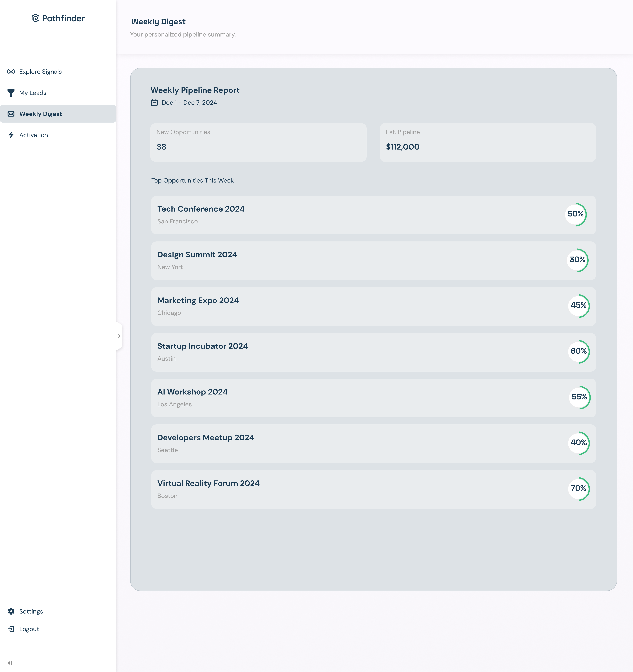Select the Explore Signals radar icon
The width and height of the screenshot is (633, 672).
(11, 71)
